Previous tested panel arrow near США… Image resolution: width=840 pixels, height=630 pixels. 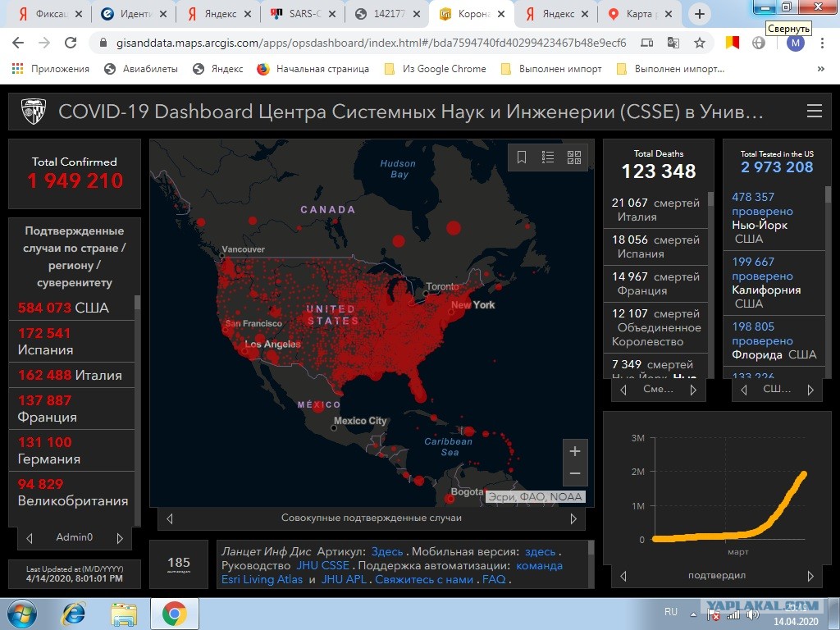(x=743, y=390)
